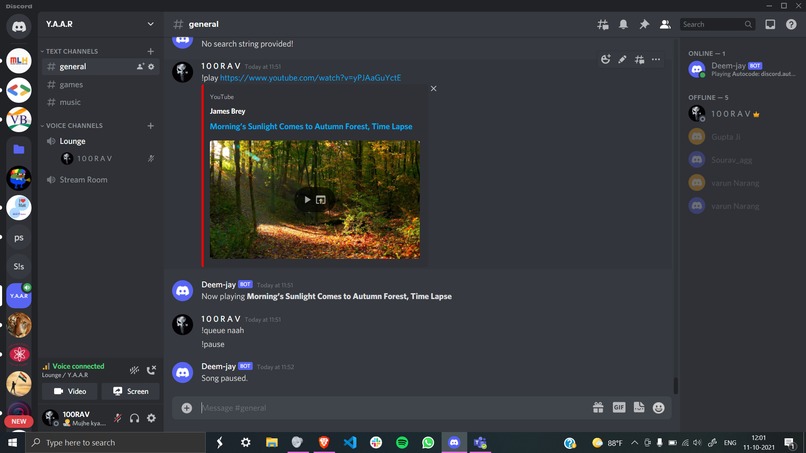
Task: Create thread from hovered message
Action: [639, 60]
